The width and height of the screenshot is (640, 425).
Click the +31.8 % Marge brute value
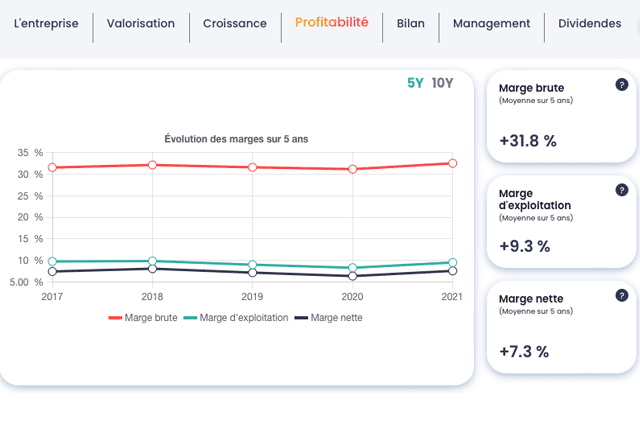coord(528,141)
